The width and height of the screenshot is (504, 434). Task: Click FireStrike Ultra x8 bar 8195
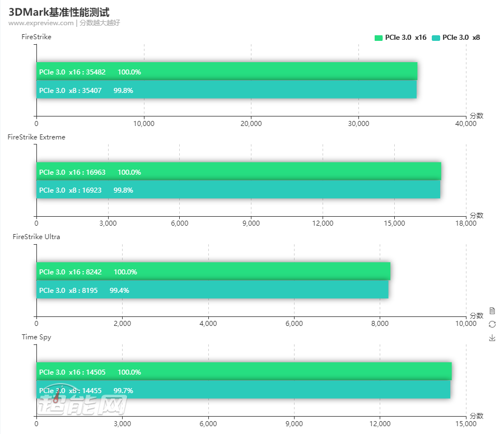pos(212,290)
